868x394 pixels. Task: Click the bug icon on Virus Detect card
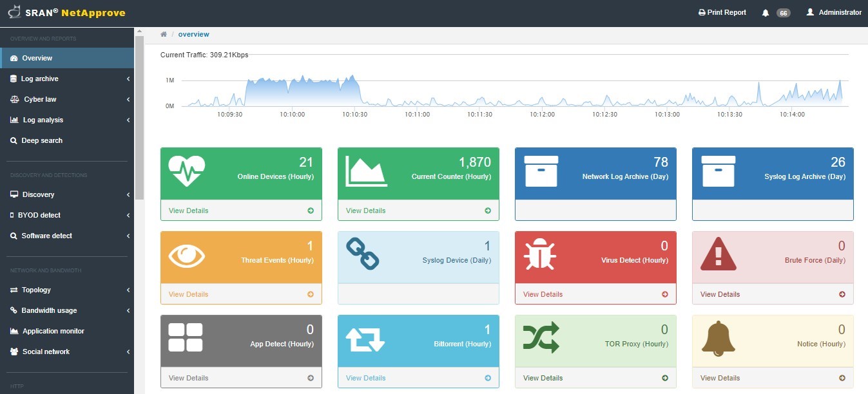point(541,254)
